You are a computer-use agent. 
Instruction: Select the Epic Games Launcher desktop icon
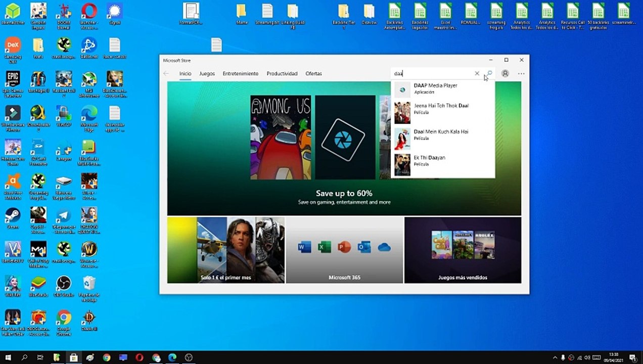coord(13,84)
